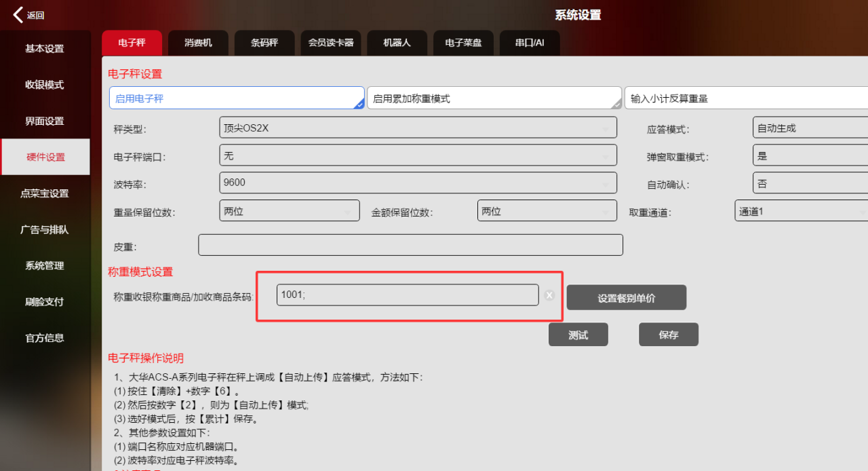Switch to the 条码秤 tab
Viewport: 868px width, 471px height.
[264, 43]
